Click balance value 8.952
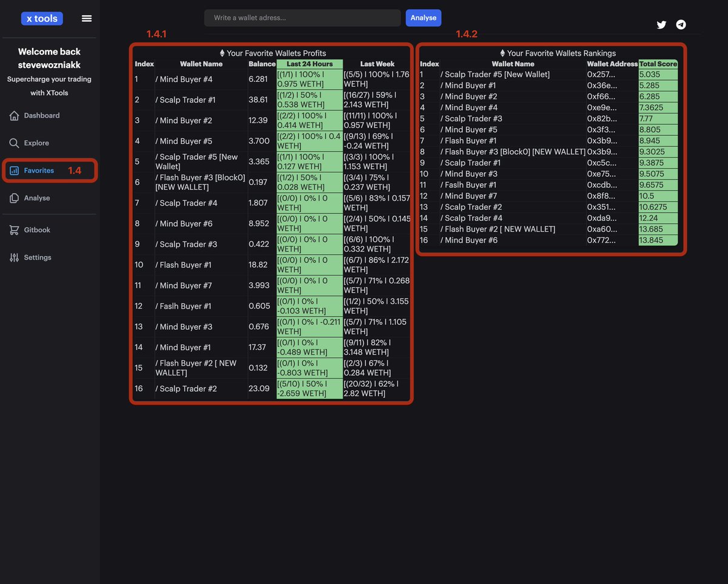728x584 pixels. 259,224
